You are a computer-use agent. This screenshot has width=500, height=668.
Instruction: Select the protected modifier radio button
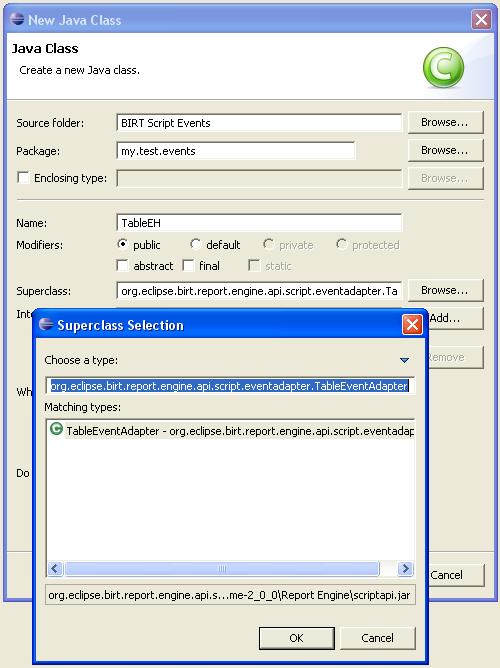[x=341, y=244]
